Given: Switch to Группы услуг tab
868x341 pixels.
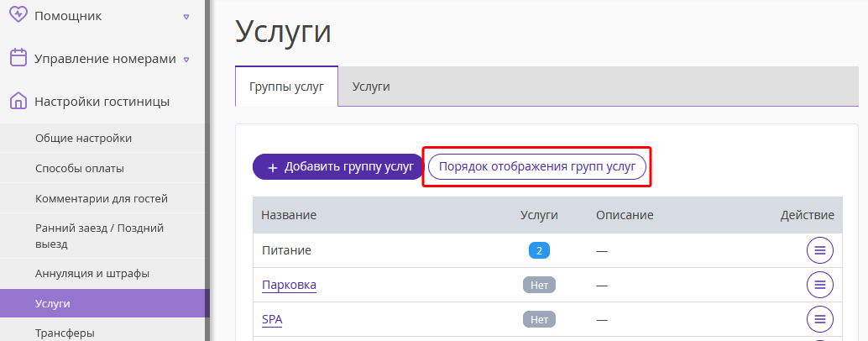Looking at the screenshot, I should [286, 87].
